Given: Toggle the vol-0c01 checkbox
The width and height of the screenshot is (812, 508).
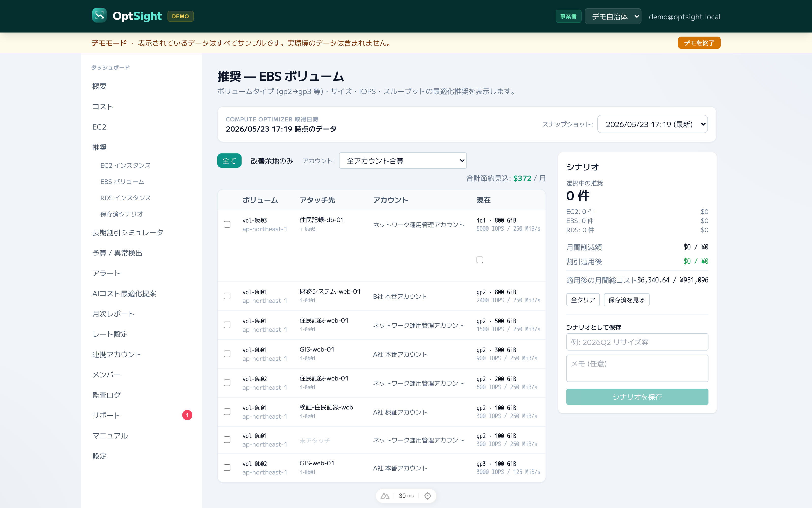Looking at the screenshot, I should tap(227, 411).
